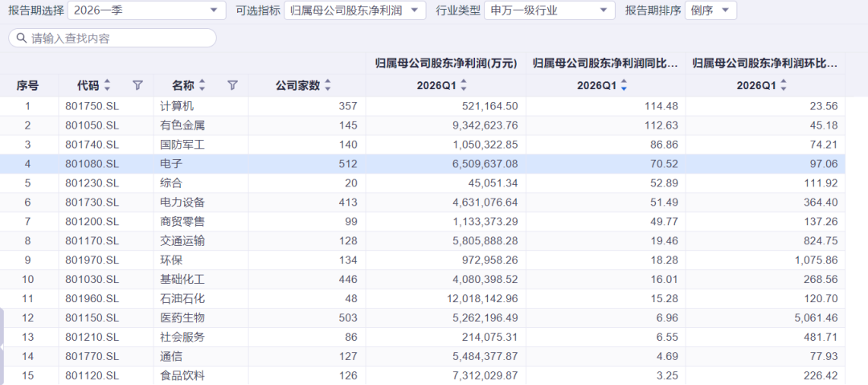Sort 净利润环比 2026Q1 column arrows
This screenshot has height=385, width=868.
(784, 85)
